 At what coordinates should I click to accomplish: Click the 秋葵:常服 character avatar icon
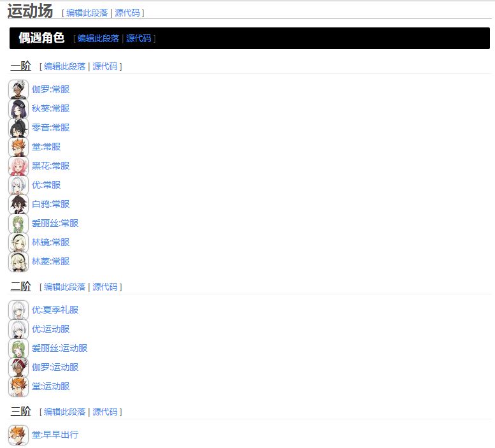click(18, 108)
